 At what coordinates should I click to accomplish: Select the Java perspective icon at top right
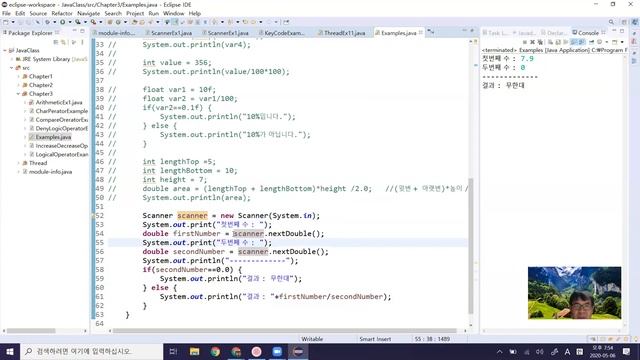pyautogui.click(x=635, y=22)
